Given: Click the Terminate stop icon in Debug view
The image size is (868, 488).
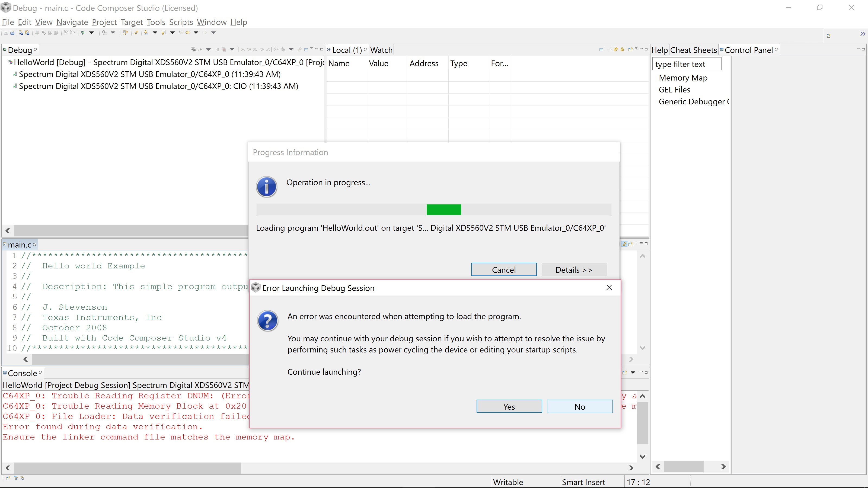Looking at the screenshot, I should click(x=224, y=50).
